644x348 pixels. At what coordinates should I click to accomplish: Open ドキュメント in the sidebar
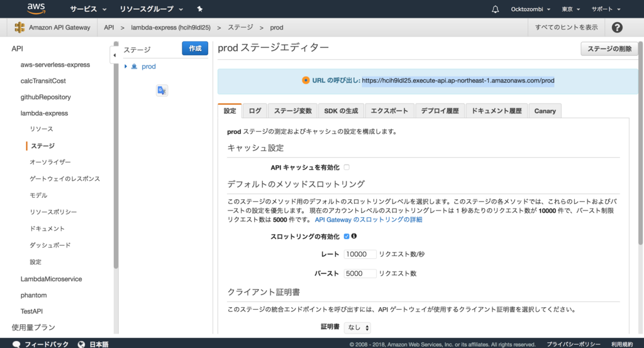[47, 229]
